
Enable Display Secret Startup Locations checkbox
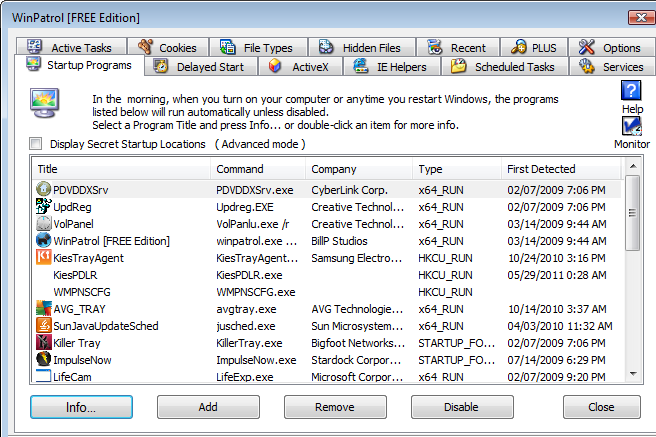37,144
